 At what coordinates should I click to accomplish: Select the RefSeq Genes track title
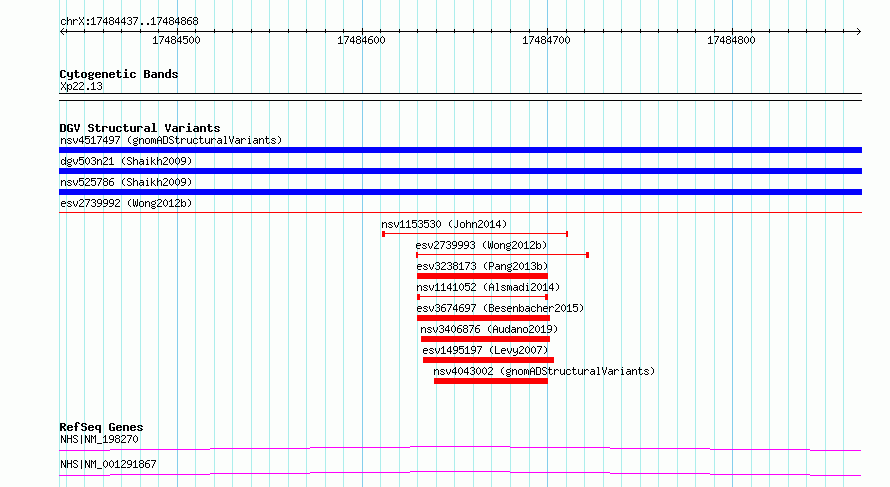(101, 427)
